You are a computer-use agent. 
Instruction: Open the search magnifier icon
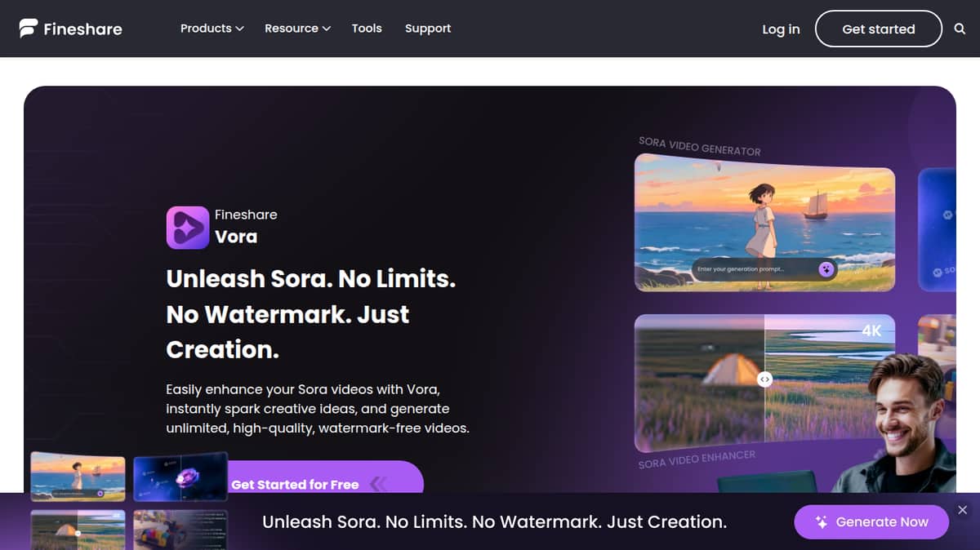pyautogui.click(x=960, y=29)
